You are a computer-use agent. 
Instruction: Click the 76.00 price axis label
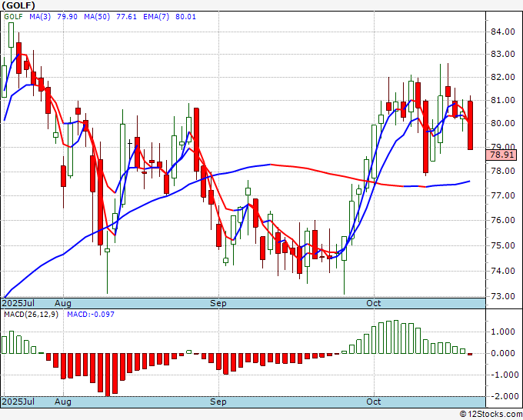(503, 220)
